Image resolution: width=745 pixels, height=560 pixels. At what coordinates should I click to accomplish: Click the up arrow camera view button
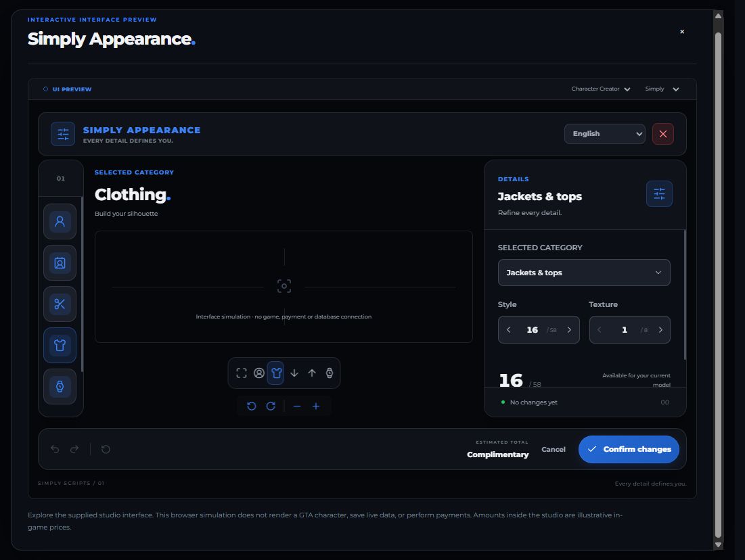pyautogui.click(x=312, y=373)
